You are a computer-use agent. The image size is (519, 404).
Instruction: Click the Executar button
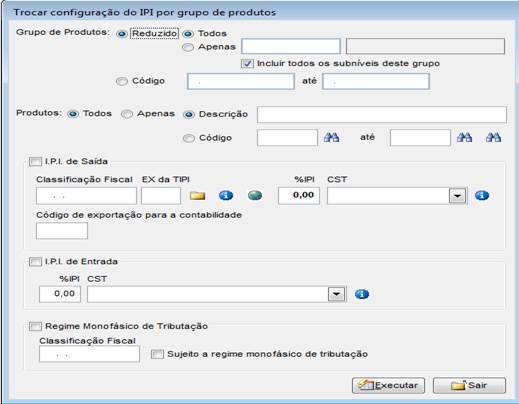388,386
